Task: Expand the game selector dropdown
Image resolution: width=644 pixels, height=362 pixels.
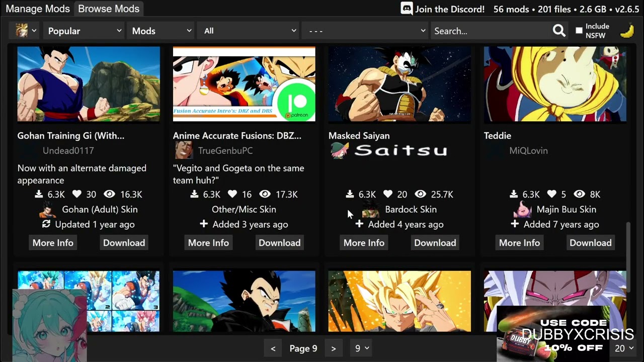Action: click(25, 31)
